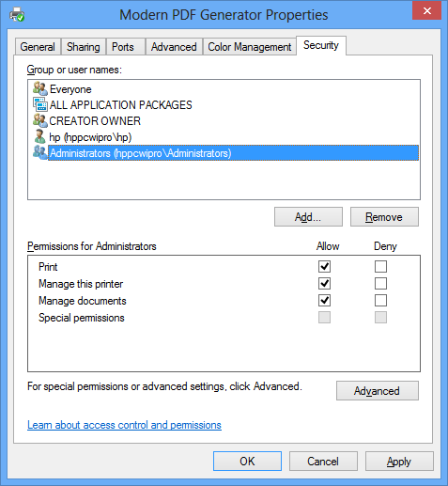Click Deny box for Special permissions
This screenshot has width=448, height=486.
380,317
